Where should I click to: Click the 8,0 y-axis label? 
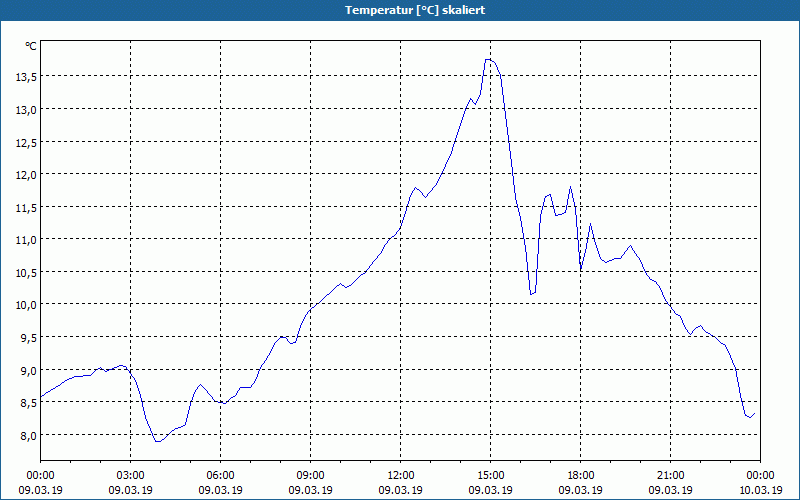tap(29, 435)
